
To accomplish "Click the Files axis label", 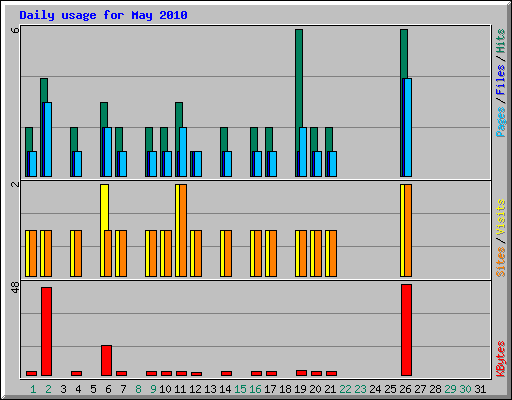I will click(x=501, y=79).
